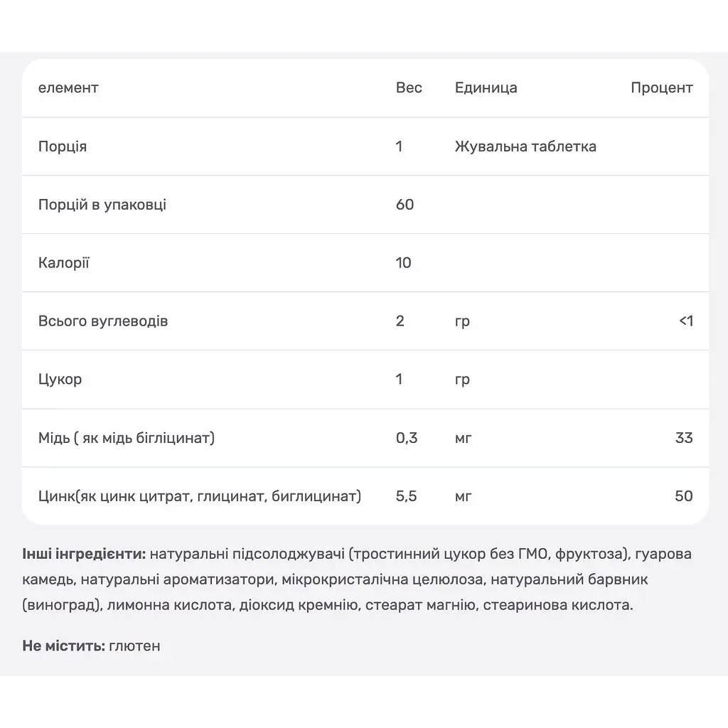Click the 'елемент' column header

click(x=68, y=87)
